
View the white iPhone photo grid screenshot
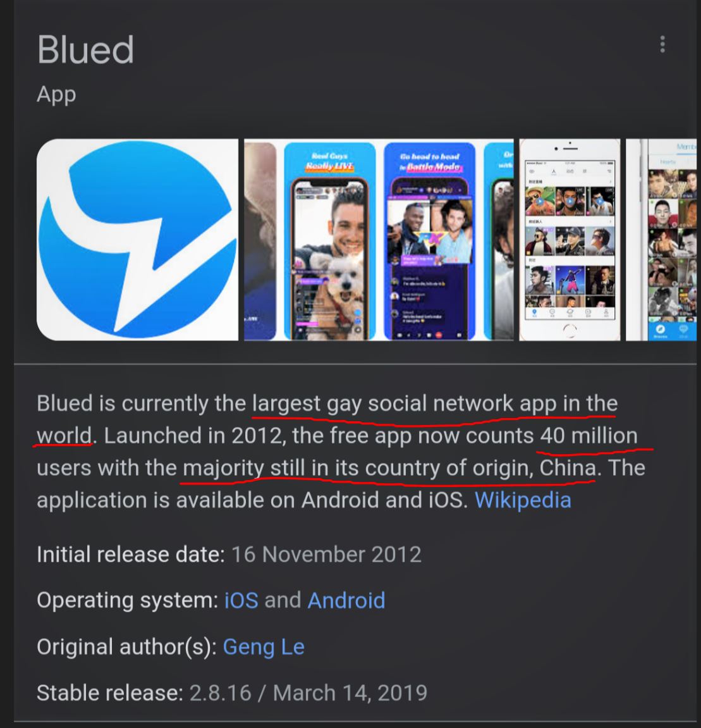tap(570, 240)
